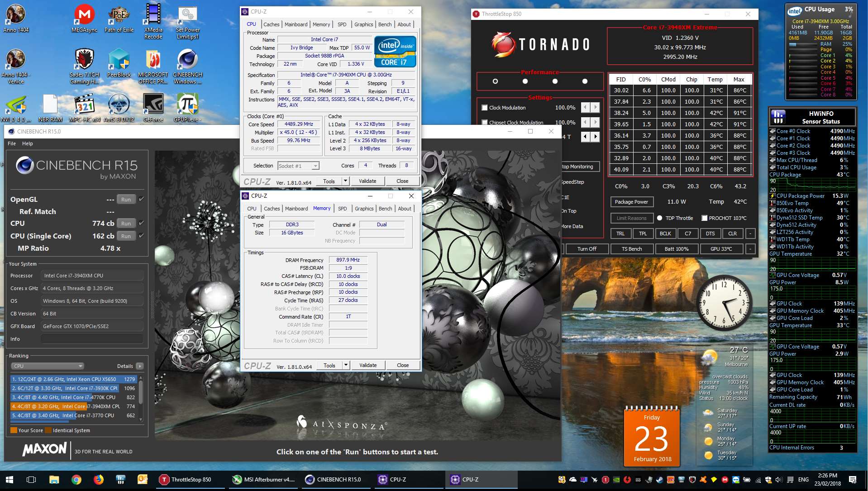Open the File menu in Cinebench
This screenshot has height=491, width=868.
(12, 143)
